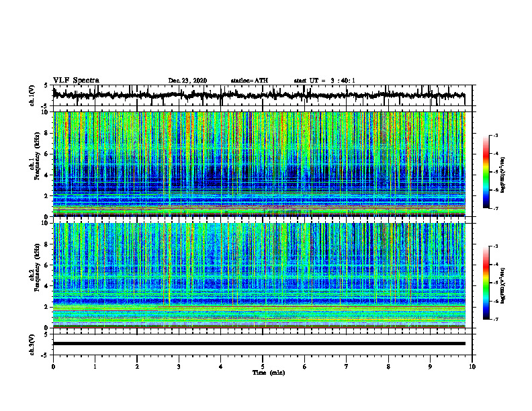The height and width of the screenshot is (411, 532).
Task: Click time axis tick label "9"
Action: [x=430, y=367]
